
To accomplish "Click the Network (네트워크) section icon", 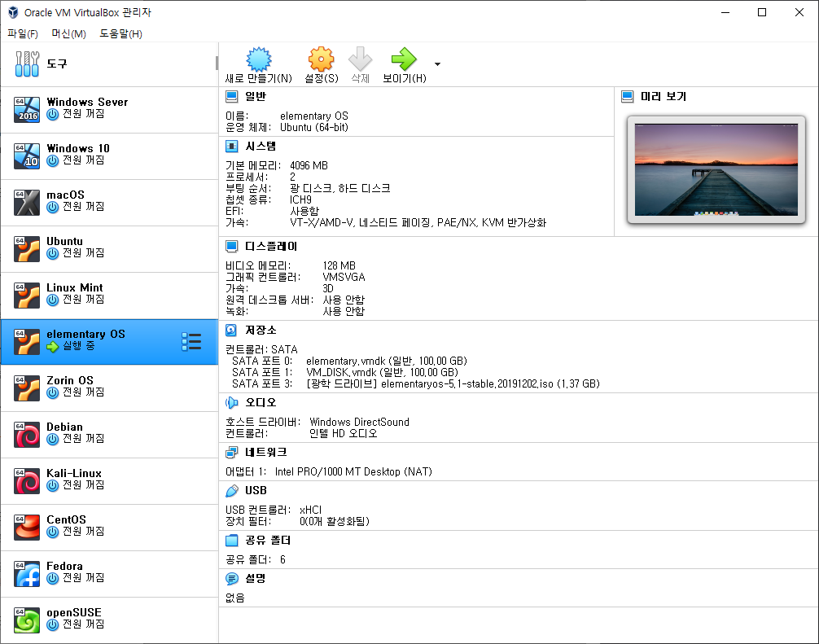I will pos(231,453).
